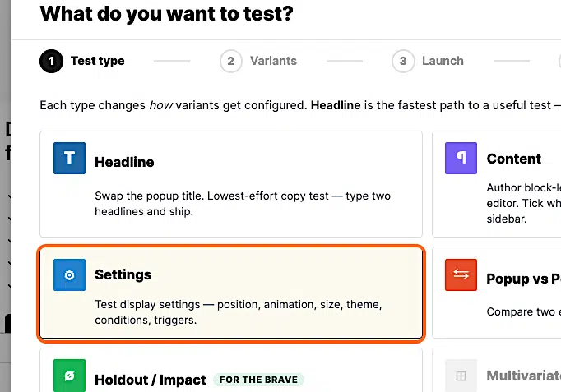
Task: Choose the Settings test type card
Action: click(x=231, y=293)
